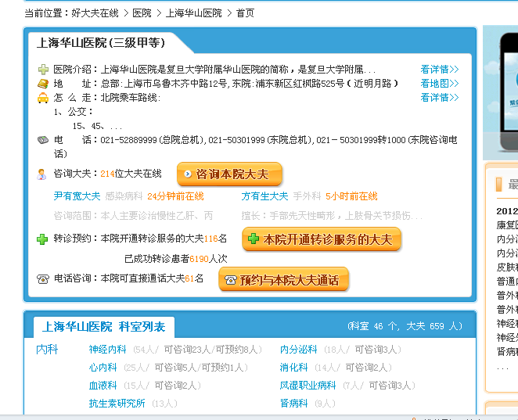
Task: Click the phone icon beside 电话
Action: click(43, 140)
